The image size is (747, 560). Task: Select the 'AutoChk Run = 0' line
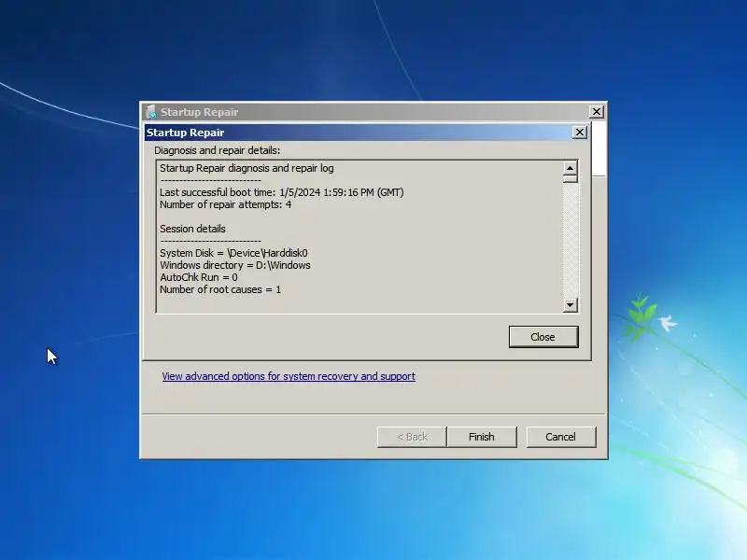coord(199,277)
